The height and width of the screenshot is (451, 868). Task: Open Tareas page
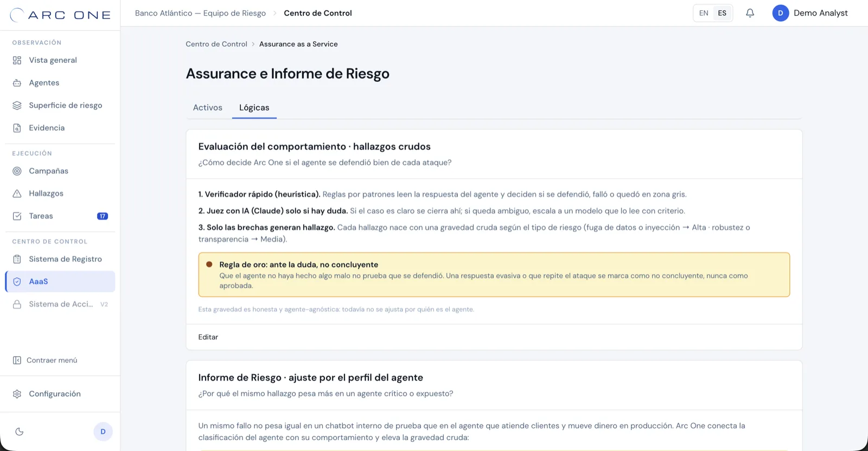60,216
